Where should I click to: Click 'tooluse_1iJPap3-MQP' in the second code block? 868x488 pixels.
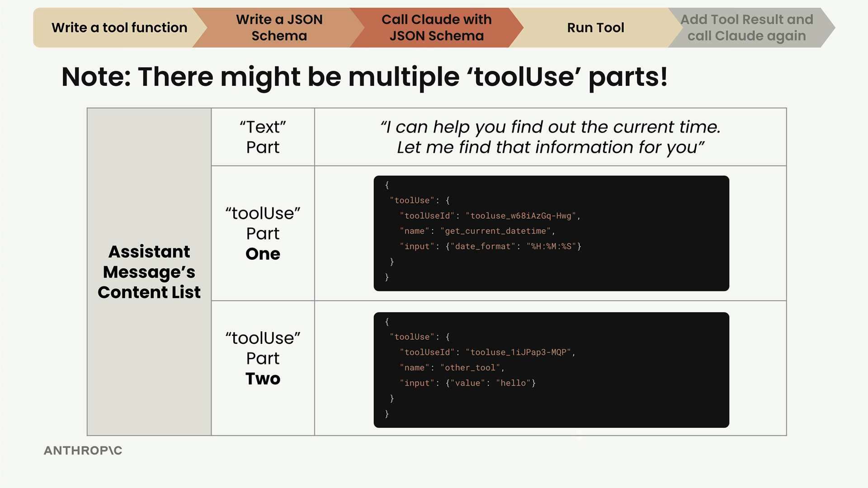519,352
